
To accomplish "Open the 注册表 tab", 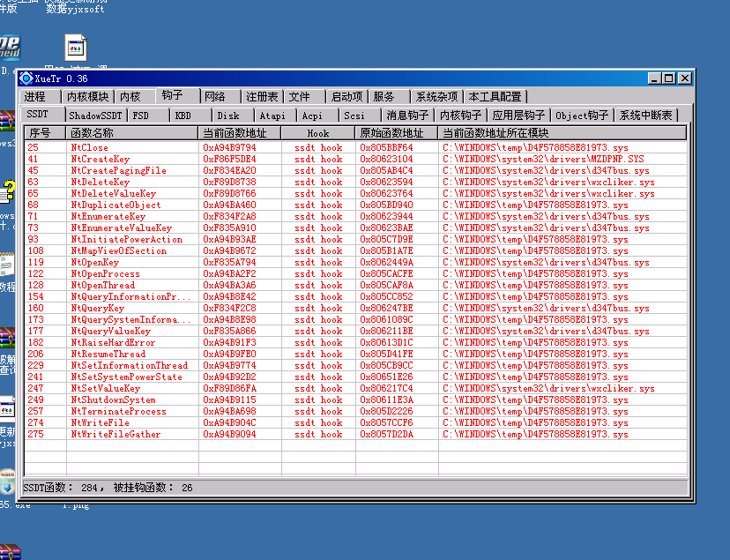I will point(262,96).
